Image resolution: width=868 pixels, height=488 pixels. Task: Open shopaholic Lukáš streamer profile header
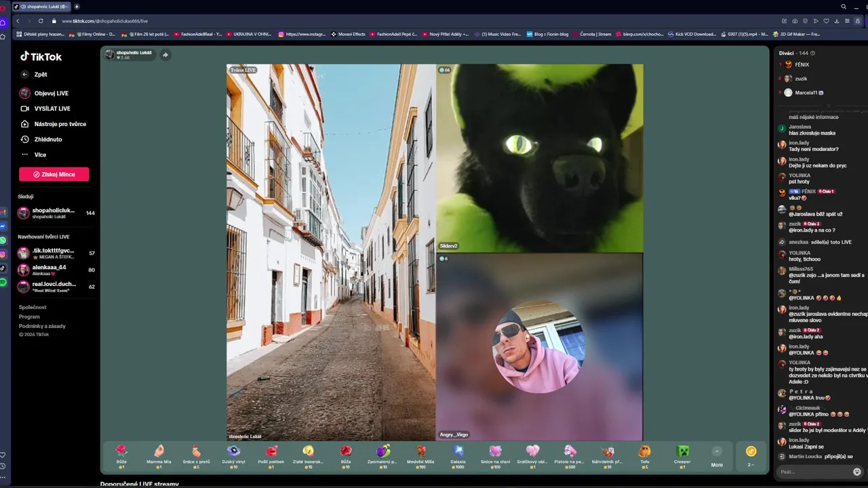point(130,55)
